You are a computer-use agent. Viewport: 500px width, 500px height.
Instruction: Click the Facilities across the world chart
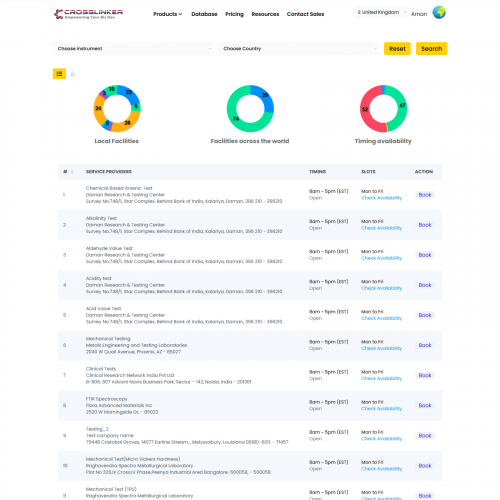250,109
